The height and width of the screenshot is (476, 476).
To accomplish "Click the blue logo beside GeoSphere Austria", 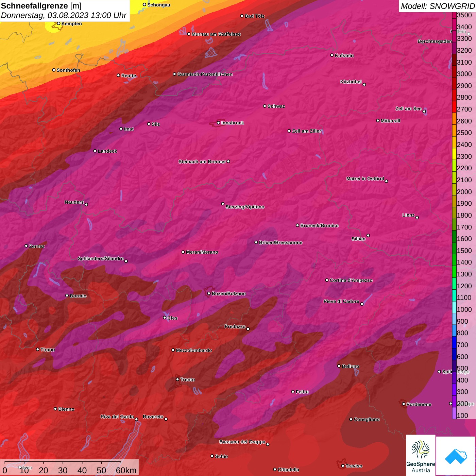I will pyautogui.click(x=456, y=456).
